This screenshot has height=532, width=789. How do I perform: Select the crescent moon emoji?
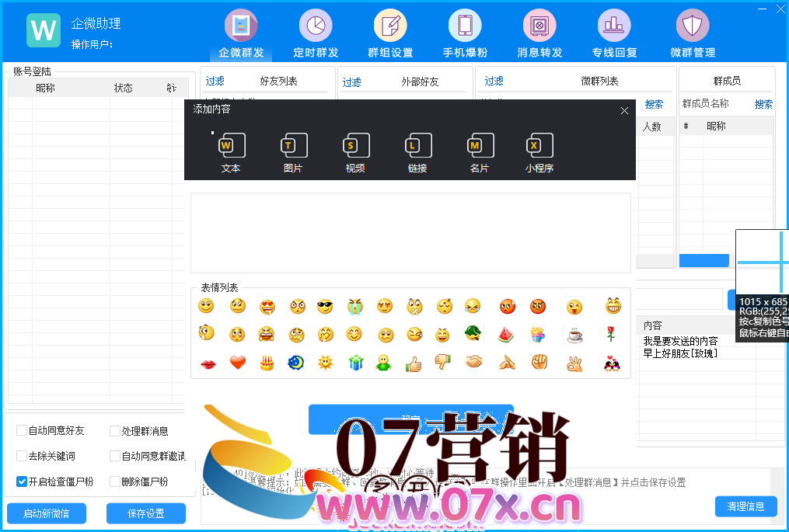(296, 363)
